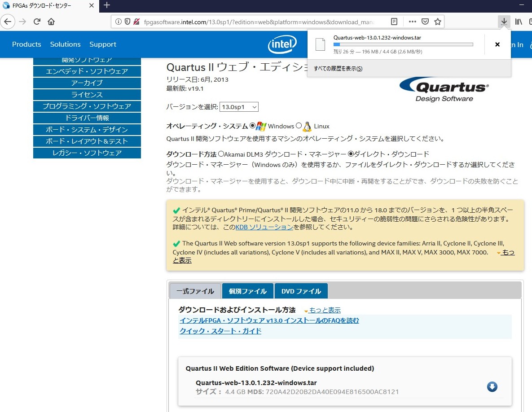Open ボード・システム・デザイン sidebar item
532x412 pixels.
87,130
